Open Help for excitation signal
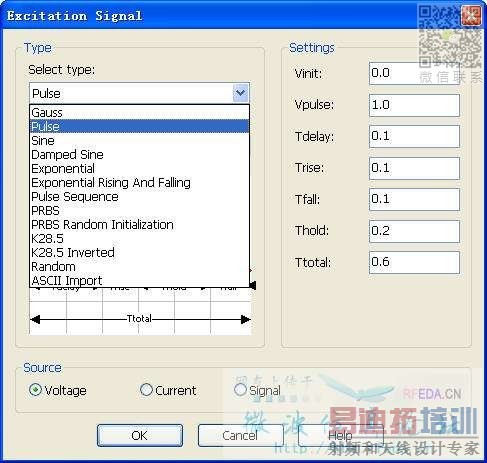The height and width of the screenshot is (463, 487). pyautogui.click(x=340, y=435)
